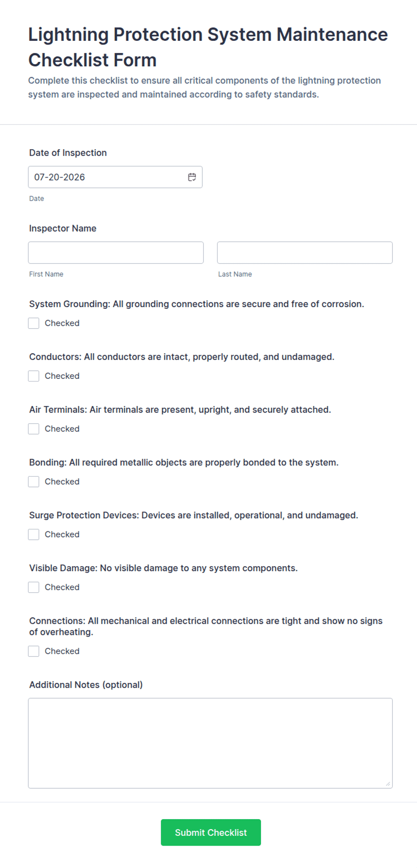Click the Checked label under System Grounding
Image resolution: width=417 pixels, height=868 pixels.
(62, 323)
